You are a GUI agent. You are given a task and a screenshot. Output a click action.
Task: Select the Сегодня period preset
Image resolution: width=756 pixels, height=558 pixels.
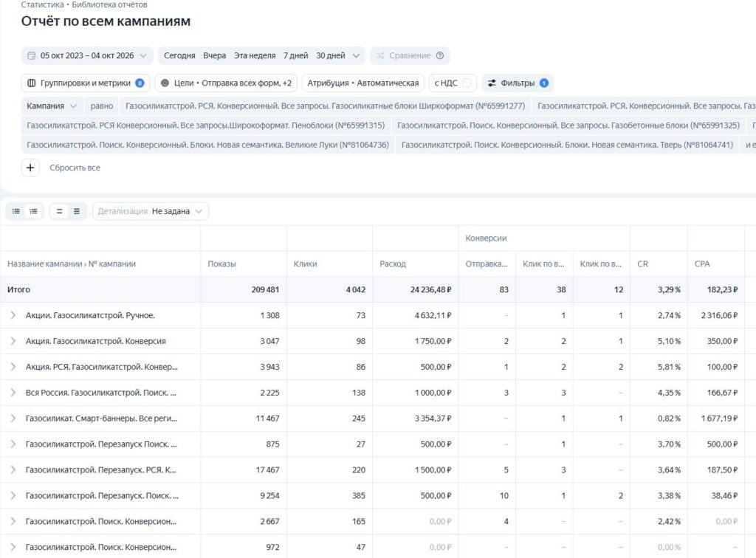[x=179, y=55]
